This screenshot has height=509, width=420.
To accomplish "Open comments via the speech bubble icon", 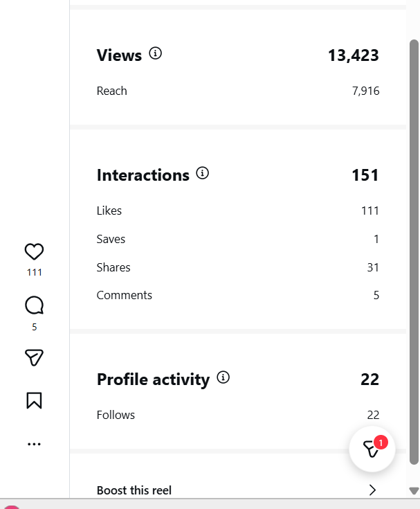I will tap(34, 305).
